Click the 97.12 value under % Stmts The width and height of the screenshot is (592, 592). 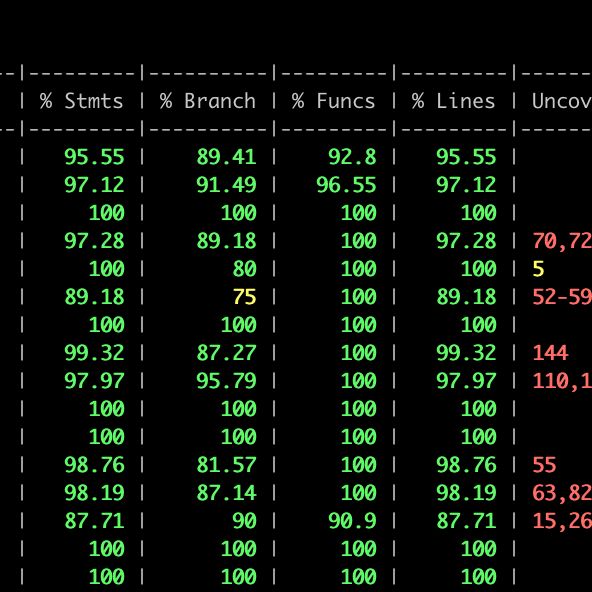pos(94,185)
